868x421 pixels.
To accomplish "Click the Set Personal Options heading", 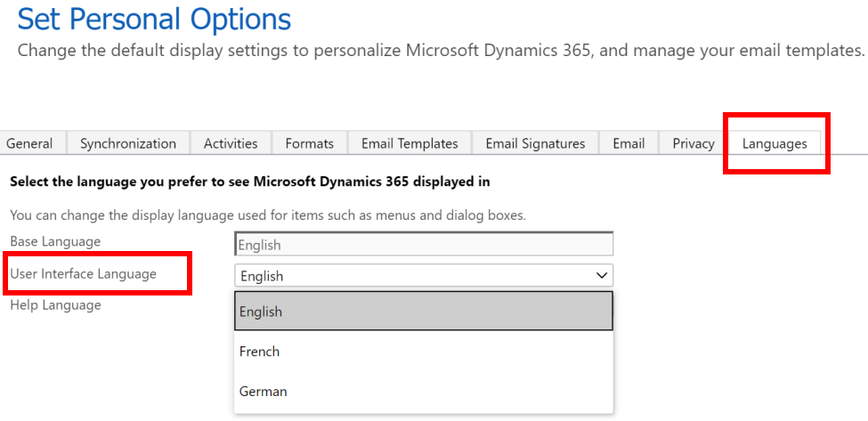I will [154, 20].
